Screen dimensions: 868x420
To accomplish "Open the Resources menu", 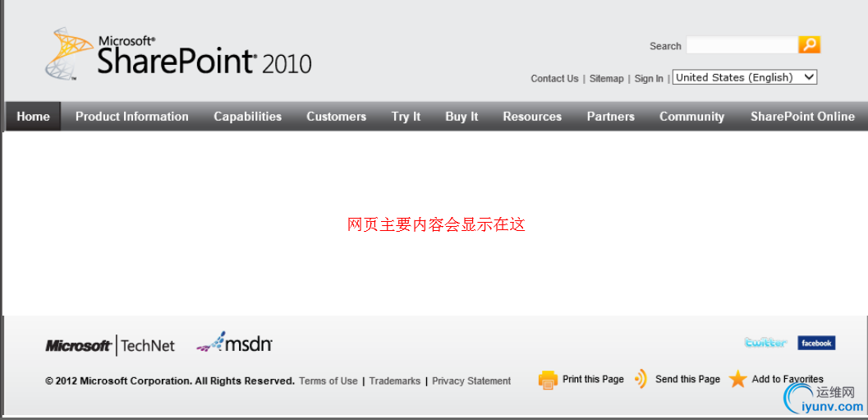I will (532, 117).
